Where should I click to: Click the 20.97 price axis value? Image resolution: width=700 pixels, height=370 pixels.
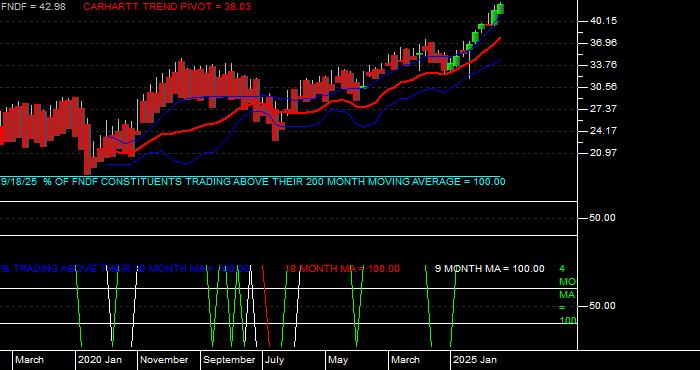[x=604, y=153]
